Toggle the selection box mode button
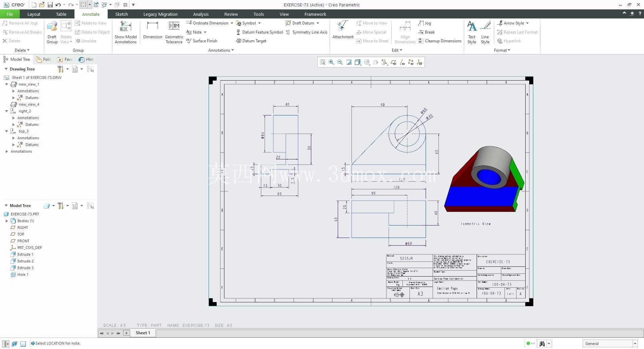This screenshot has height=349, width=644. pos(83,5)
